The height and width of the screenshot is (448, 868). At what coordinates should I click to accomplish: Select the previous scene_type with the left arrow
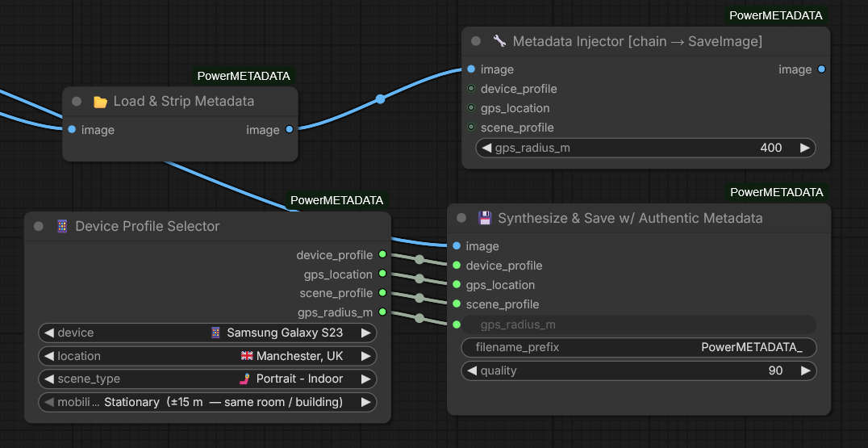pyautogui.click(x=49, y=379)
